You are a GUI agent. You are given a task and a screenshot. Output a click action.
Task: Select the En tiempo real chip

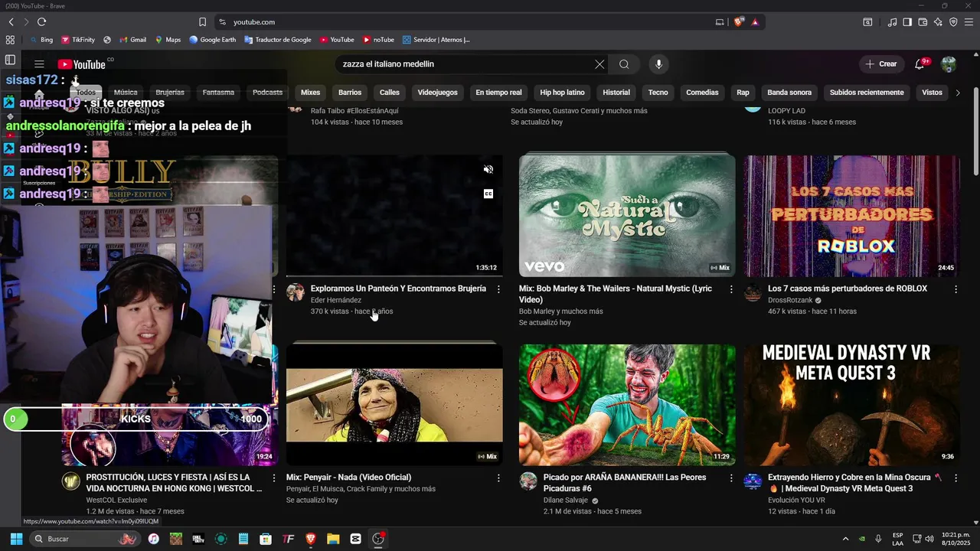(498, 93)
